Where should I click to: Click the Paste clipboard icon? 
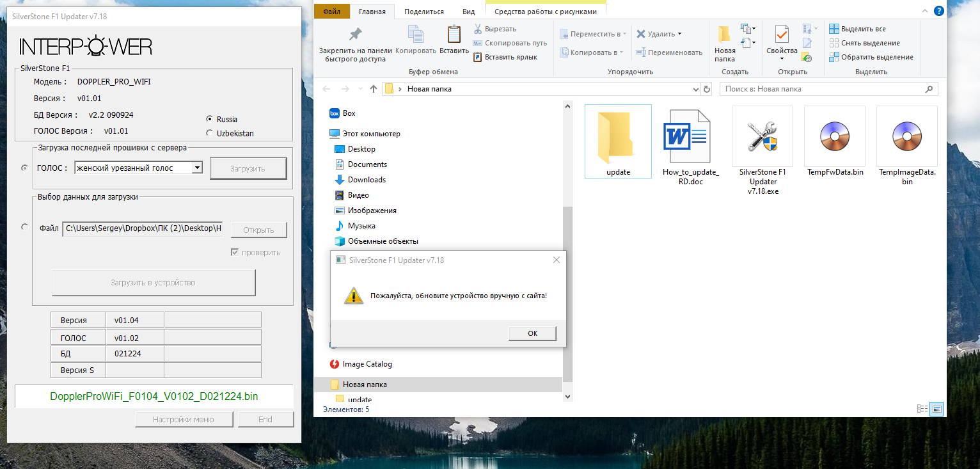tap(454, 35)
